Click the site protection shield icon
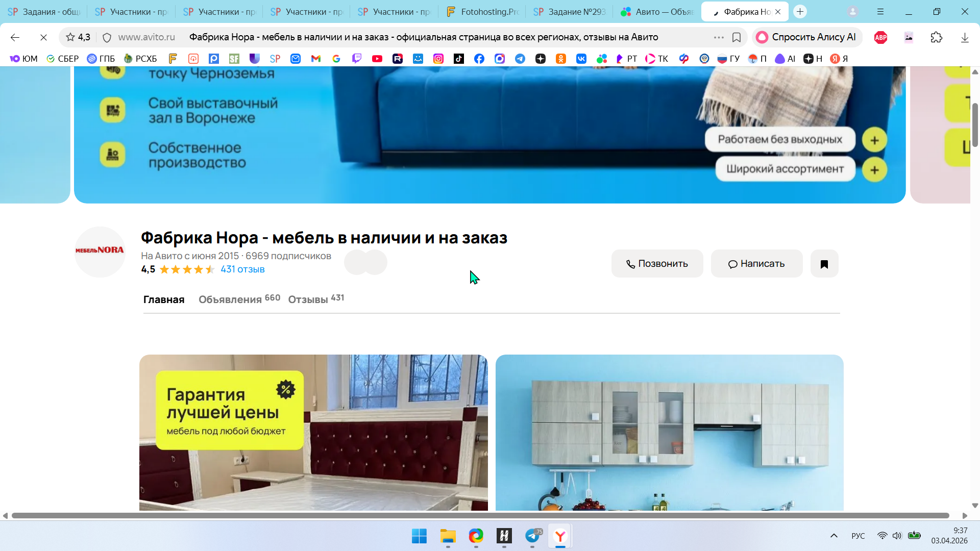The image size is (980, 551). tap(107, 37)
